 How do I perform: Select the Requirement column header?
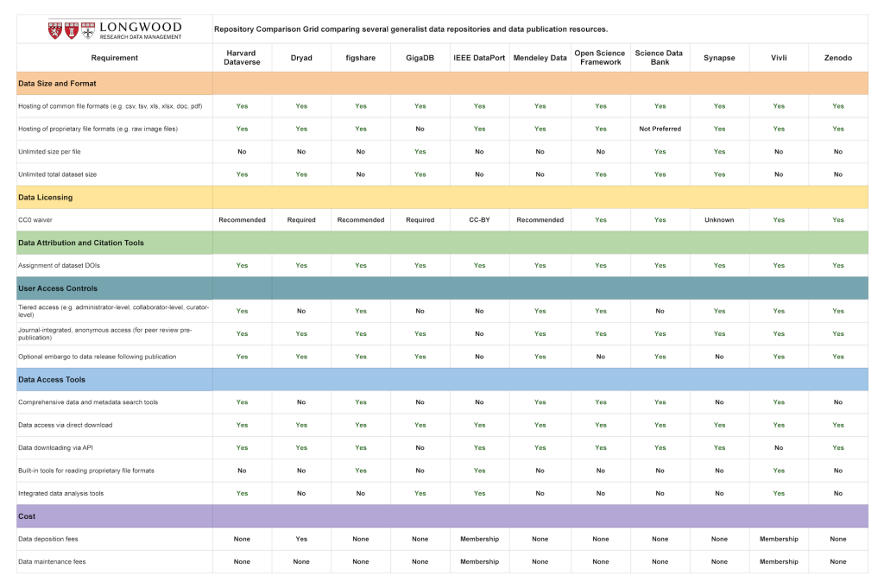(x=115, y=58)
